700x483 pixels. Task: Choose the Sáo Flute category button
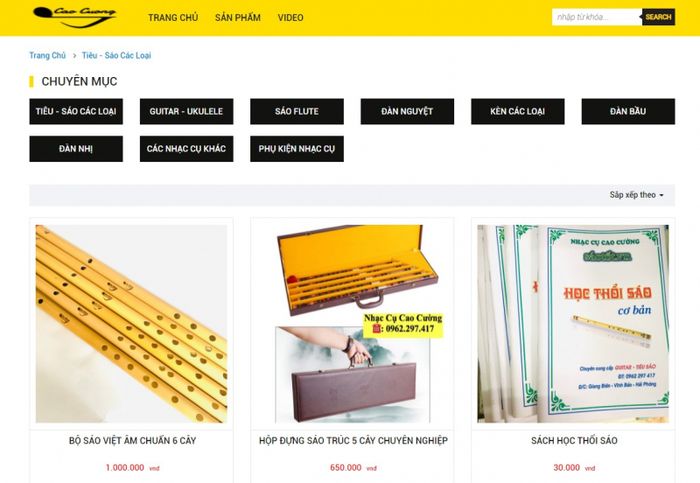coord(297,112)
